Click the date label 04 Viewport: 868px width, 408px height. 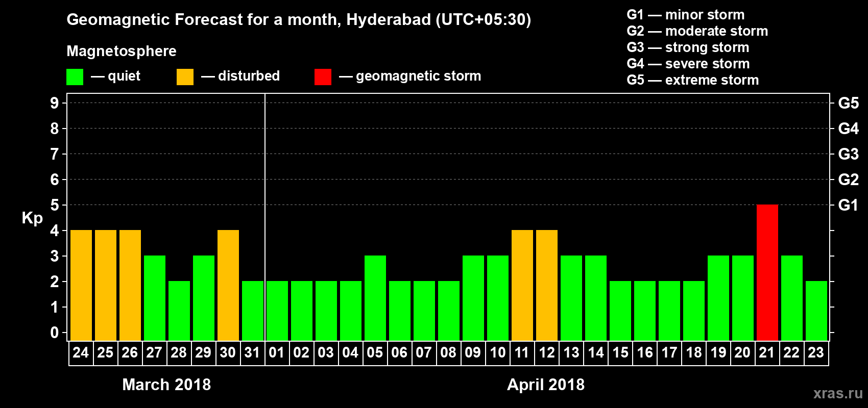350,352
